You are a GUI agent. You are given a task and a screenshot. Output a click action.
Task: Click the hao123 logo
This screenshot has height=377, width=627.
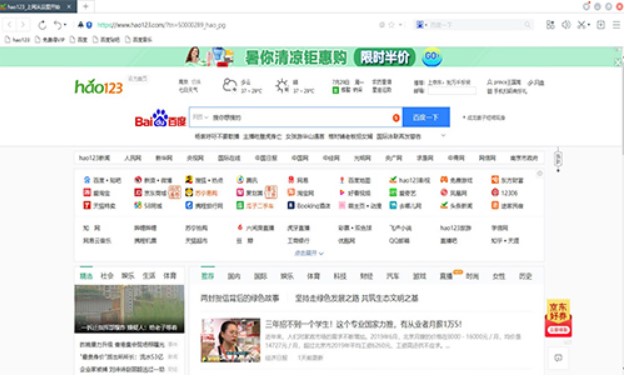99,86
